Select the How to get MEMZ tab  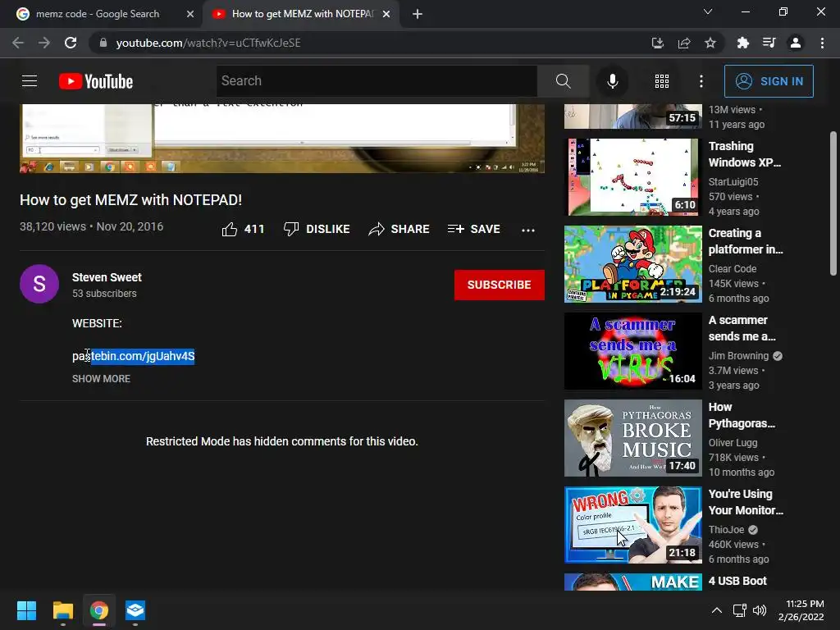[302, 14]
